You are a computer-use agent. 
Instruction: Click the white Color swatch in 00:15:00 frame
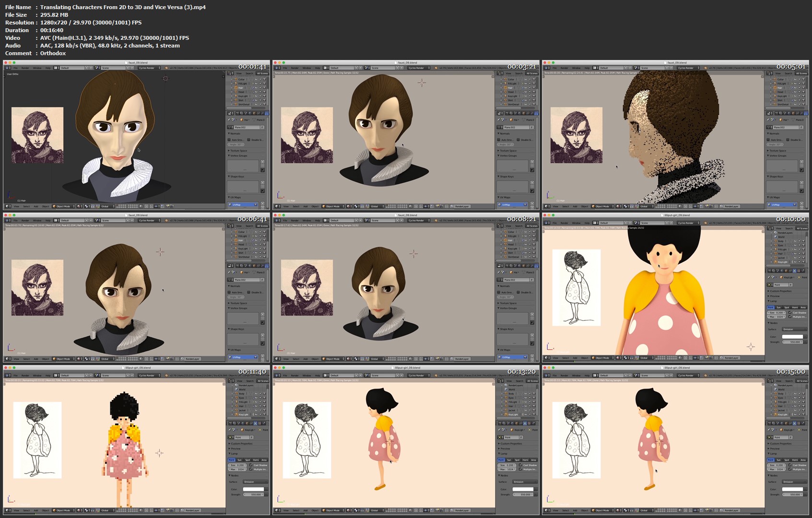(x=792, y=489)
